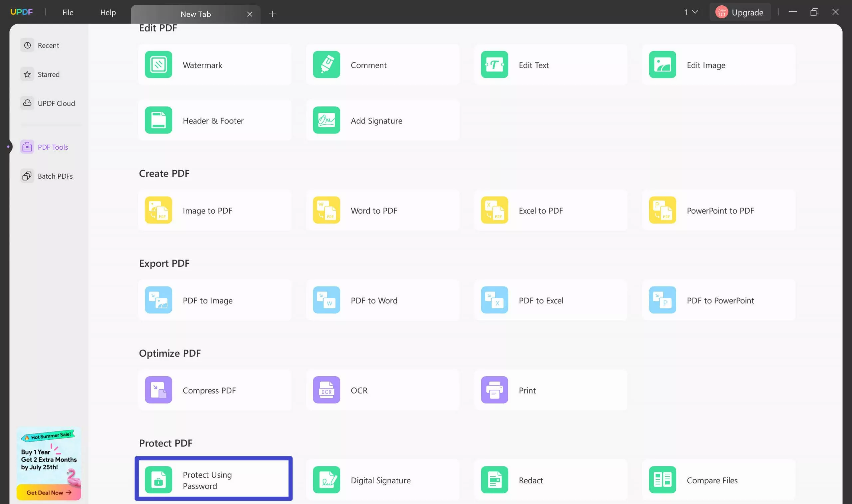Click the PDF to Excel label
Screen dimensions: 852x504
[x=541, y=301]
